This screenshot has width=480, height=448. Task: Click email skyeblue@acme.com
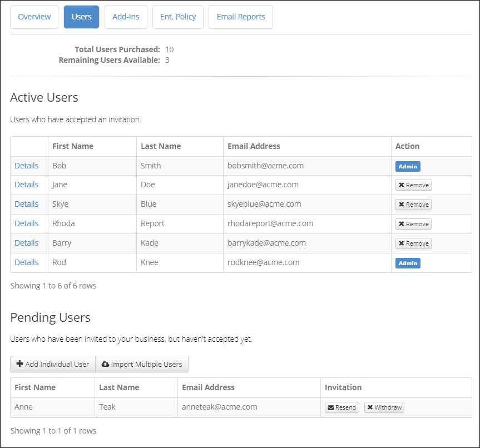click(264, 204)
